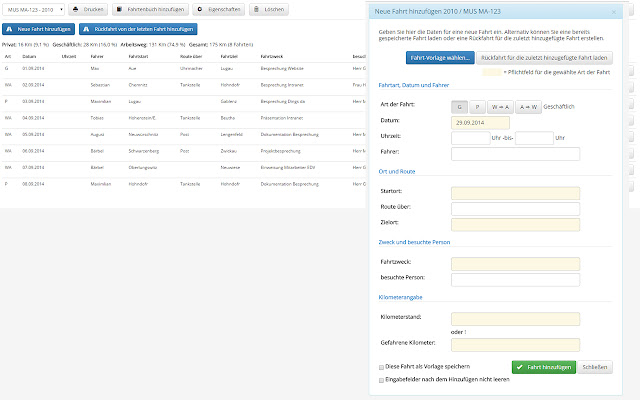Click the Fahrtstart column header
The image size is (640, 400).
coord(138,57)
